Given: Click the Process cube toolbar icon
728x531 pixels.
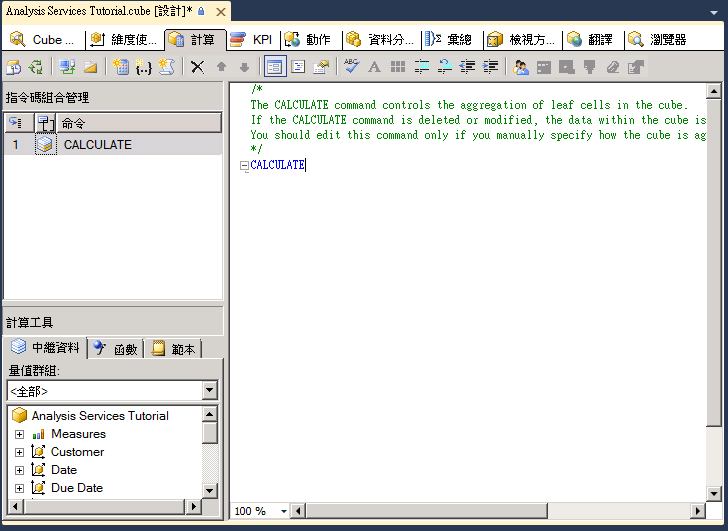Looking at the screenshot, I should 13,67.
